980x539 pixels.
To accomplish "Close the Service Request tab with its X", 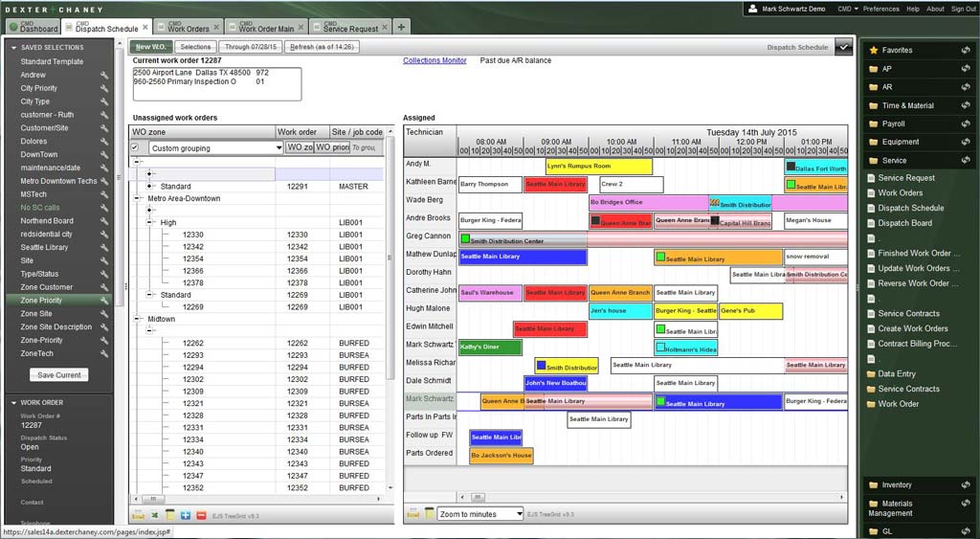I will click(385, 28).
